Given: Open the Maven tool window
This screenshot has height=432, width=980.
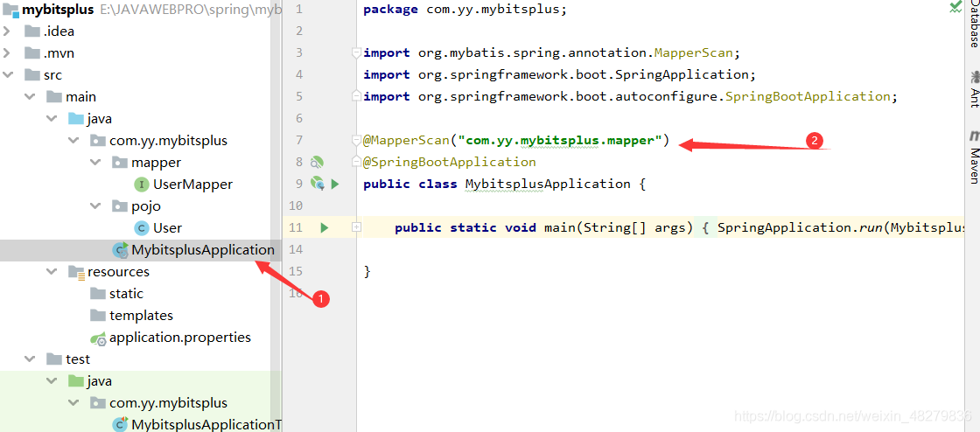Looking at the screenshot, I should pyautogui.click(x=974, y=157).
